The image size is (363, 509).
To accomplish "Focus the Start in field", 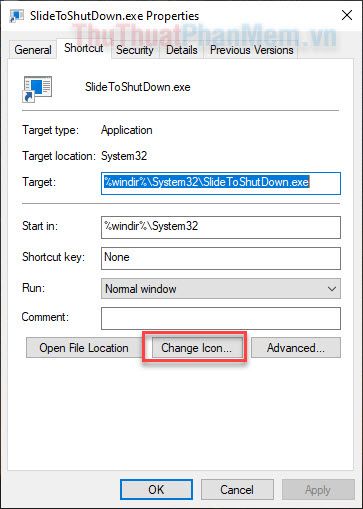I will pos(221,227).
